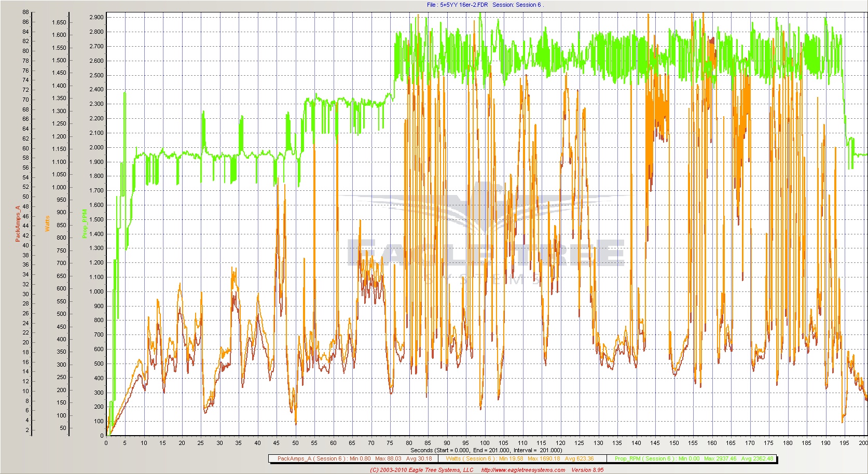Click the 100 tick on the seconds axis

(485, 443)
